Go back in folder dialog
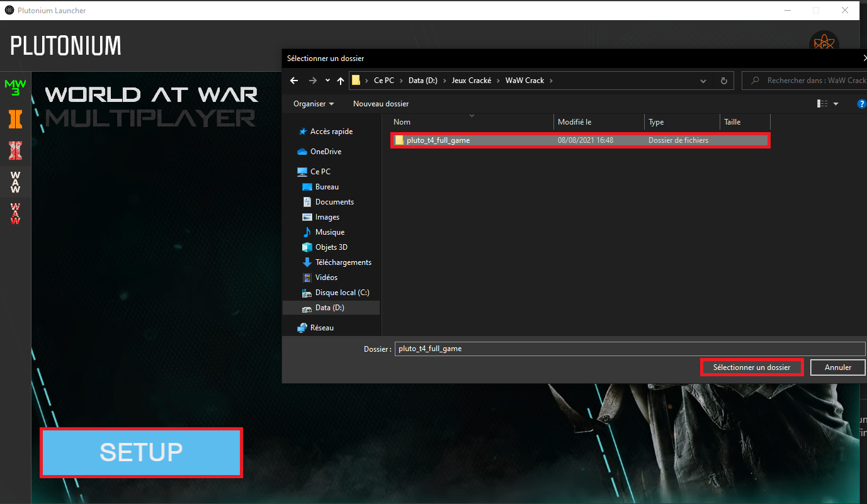Viewport: 867px width, 504px height. (294, 81)
